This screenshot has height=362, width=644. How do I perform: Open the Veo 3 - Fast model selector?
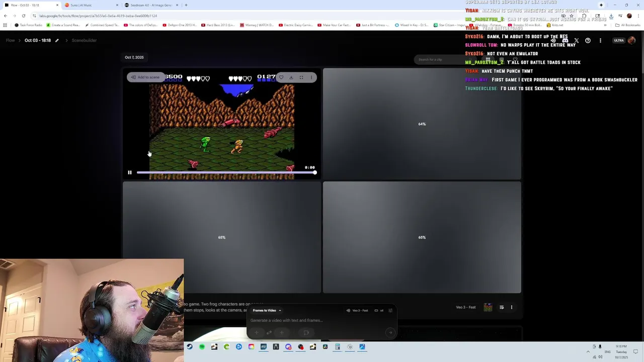[x=358, y=310]
